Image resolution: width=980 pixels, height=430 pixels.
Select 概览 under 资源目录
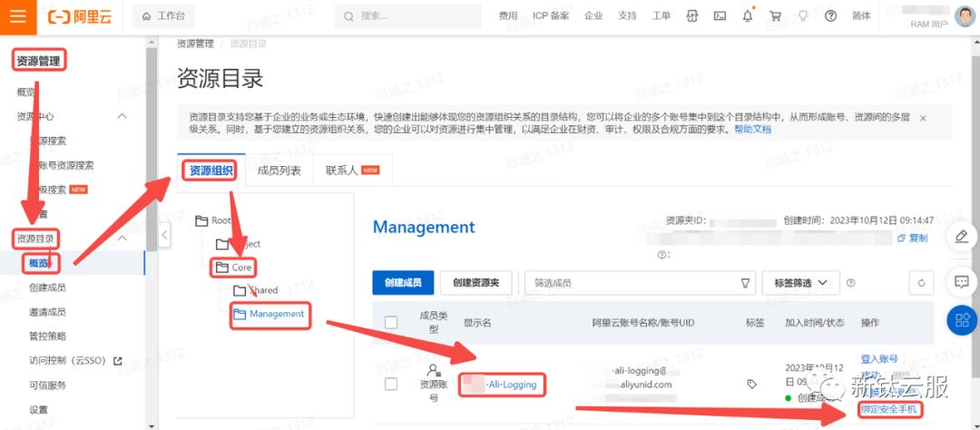[39, 263]
